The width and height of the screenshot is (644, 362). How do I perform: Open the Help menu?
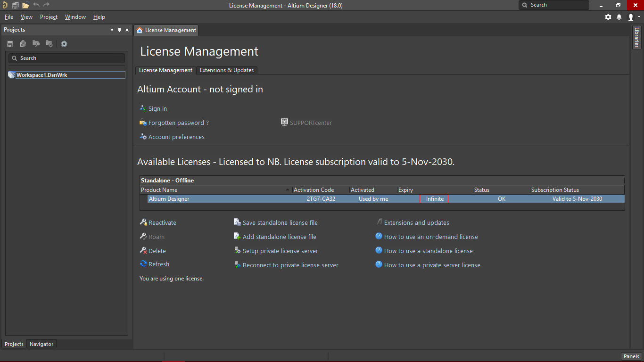tap(99, 17)
